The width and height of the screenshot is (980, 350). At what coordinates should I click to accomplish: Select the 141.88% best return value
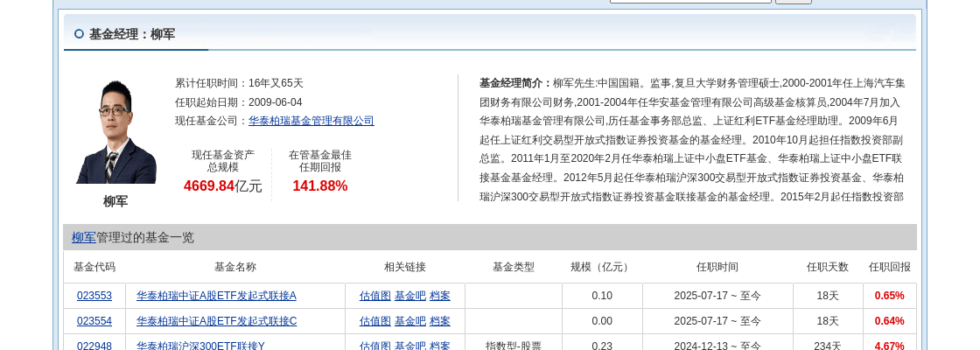coord(320,185)
